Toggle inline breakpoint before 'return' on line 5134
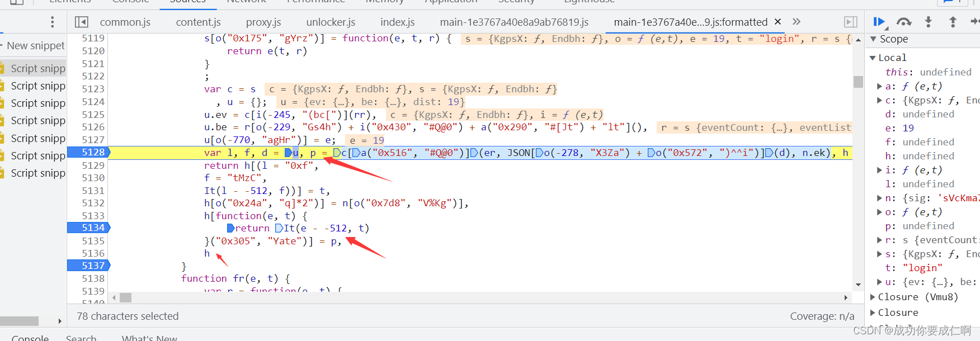This screenshot has height=341, width=980. [230, 228]
